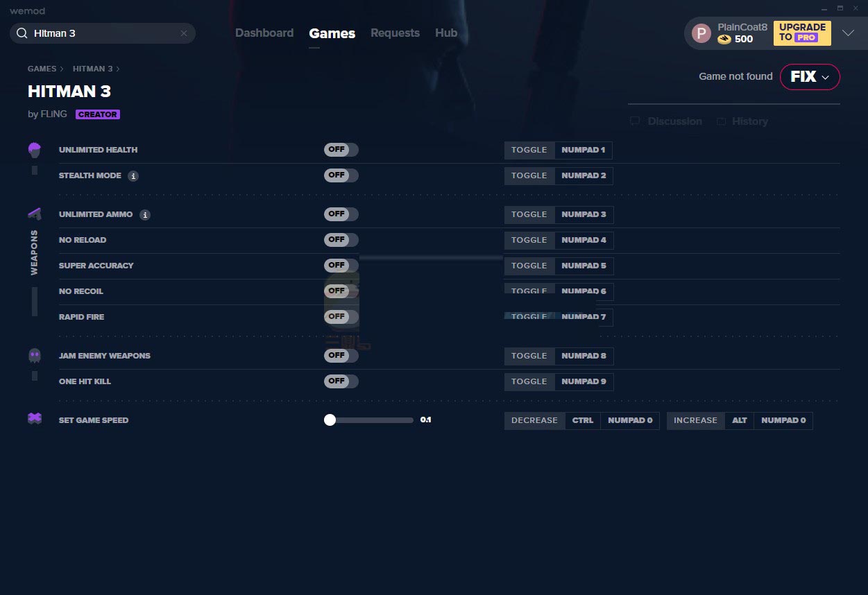Click the History panel icon

coord(722,121)
